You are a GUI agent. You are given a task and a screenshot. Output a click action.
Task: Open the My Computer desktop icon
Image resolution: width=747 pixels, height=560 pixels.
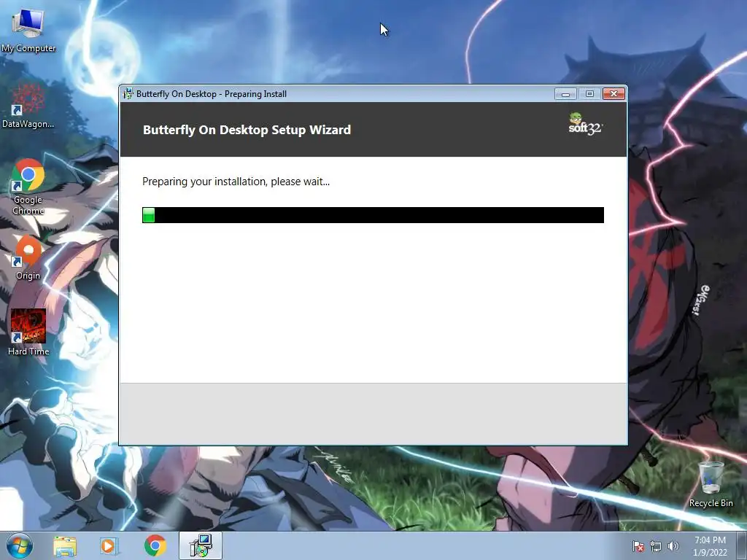pyautogui.click(x=28, y=30)
